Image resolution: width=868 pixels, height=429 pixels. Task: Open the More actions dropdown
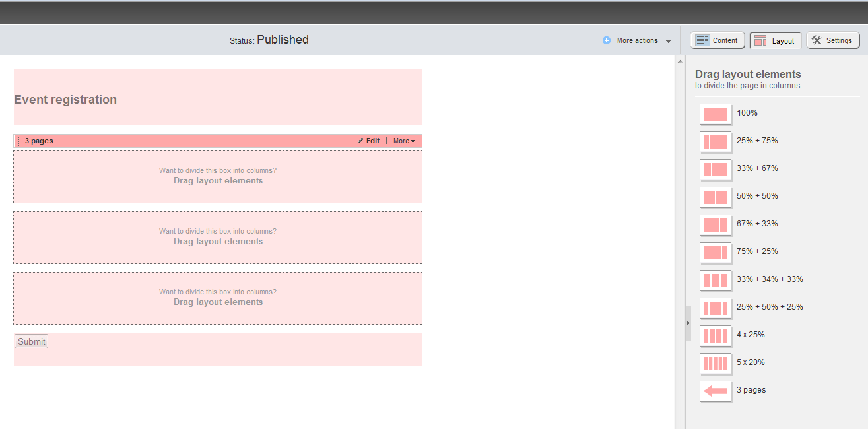637,41
